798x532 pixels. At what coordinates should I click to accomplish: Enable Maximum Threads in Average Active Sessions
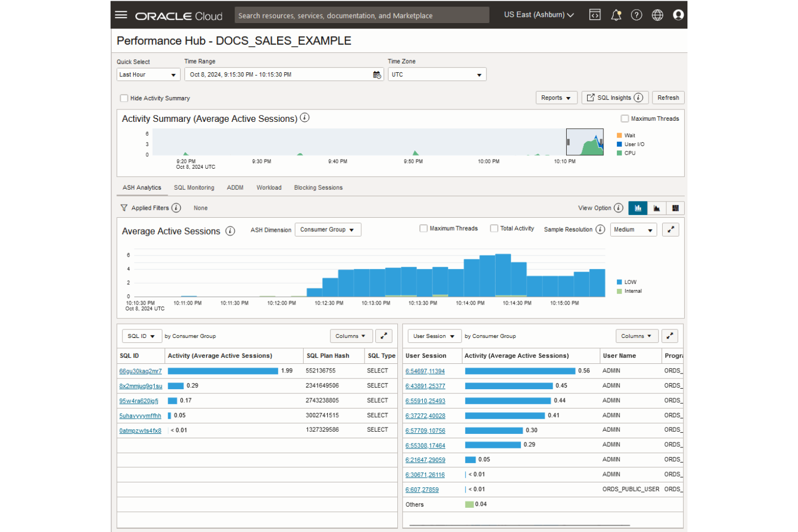423,228
